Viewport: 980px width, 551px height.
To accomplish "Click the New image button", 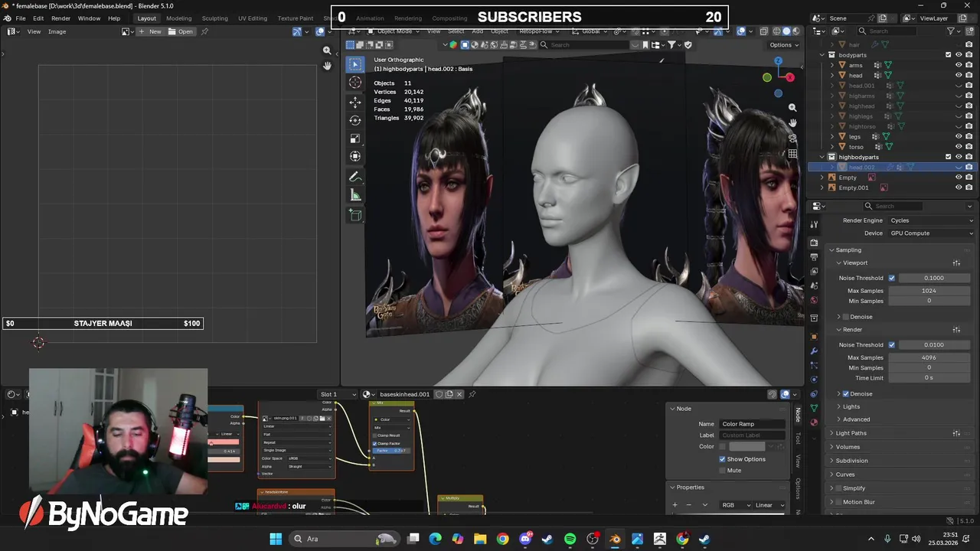I will (151, 31).
